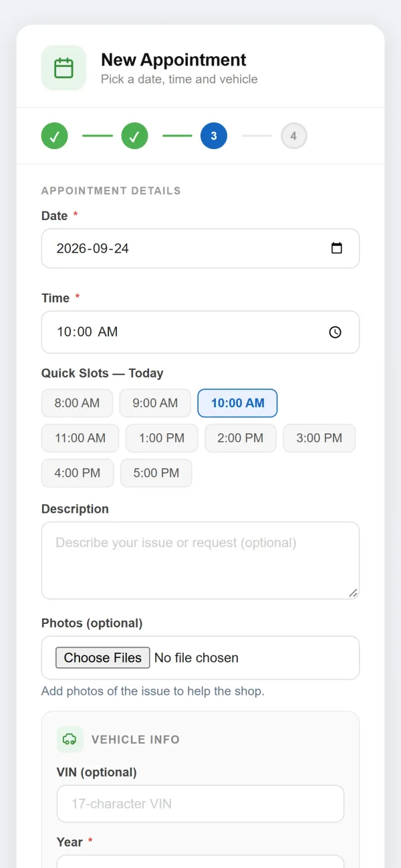The width and height of the screenshot is (401, 868).
Task: Click the Time label above the time field
Action: (55, 298)
